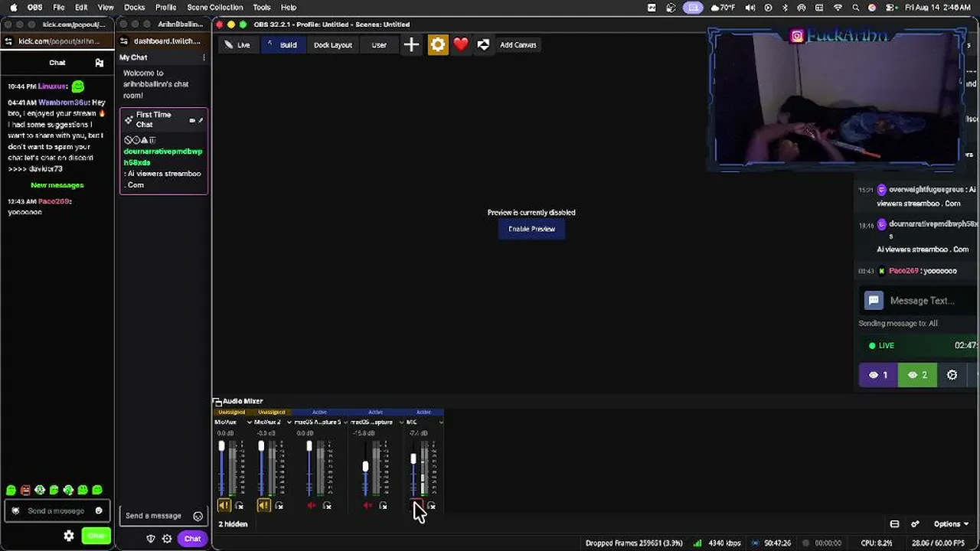Screen dimensions: 980x551
Task: Open the Twitch chat settings gear
Action: [x=167, y=539]
